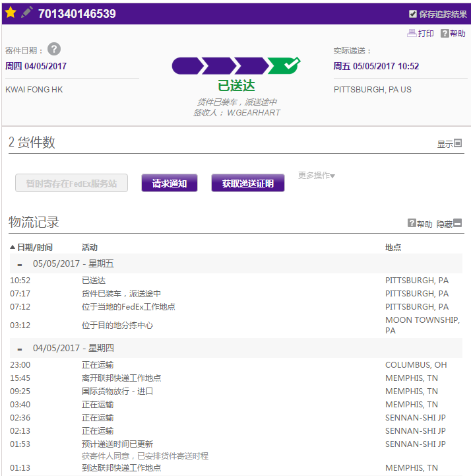Click MOON TOWNSHIP, PA location

pyautogui.click(x=422, y=325)
